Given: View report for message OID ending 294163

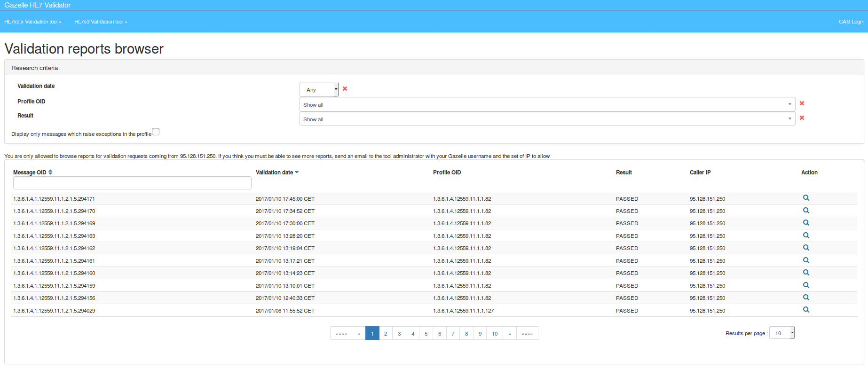Looking at the screenshot, I should point(806,236).
